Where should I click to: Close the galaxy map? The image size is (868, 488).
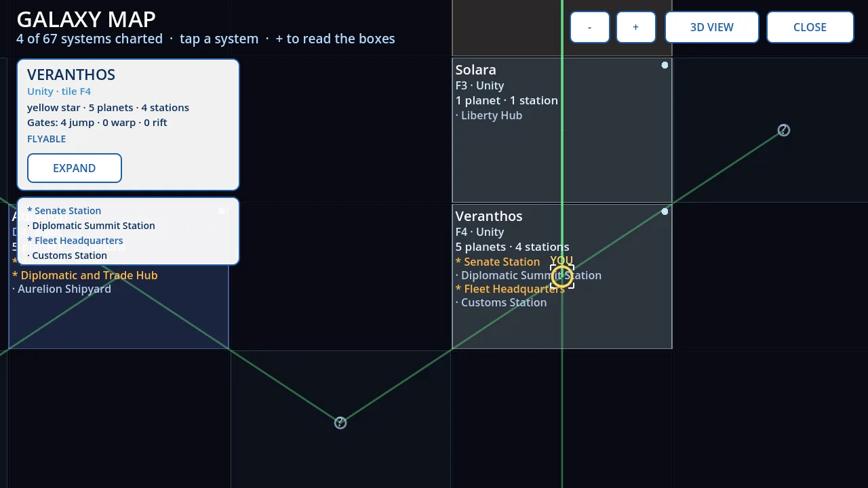click(810, 27)
